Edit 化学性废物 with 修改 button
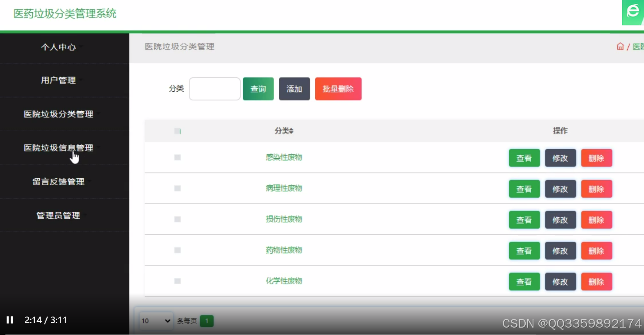Viewport: 644px width, 335px height. pos(560,281)
